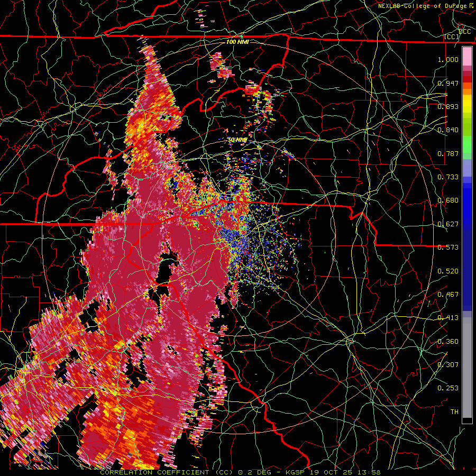This screenshot has height=476, width=476.
Task: Click the 0.733 scale value
Action: click(448, 177)
